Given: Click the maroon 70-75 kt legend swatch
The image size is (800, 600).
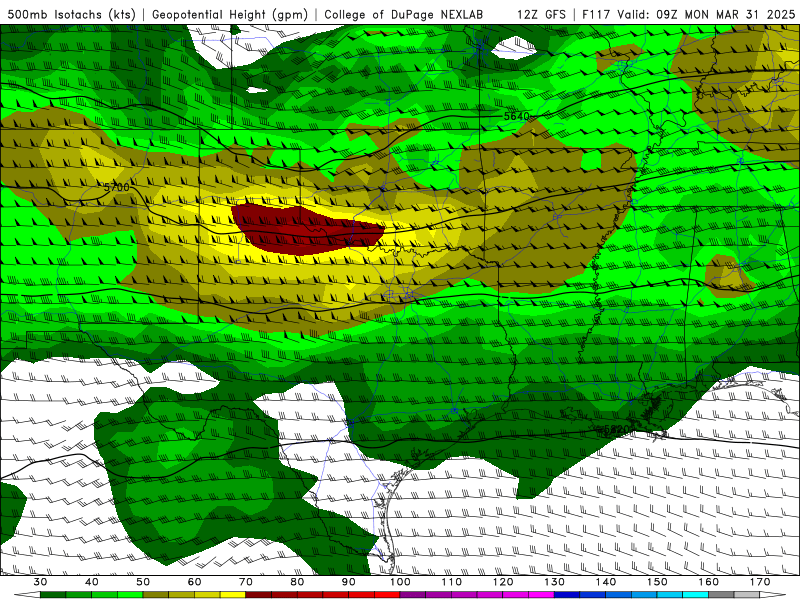Looking at the screenshot, I should point(259,595).
